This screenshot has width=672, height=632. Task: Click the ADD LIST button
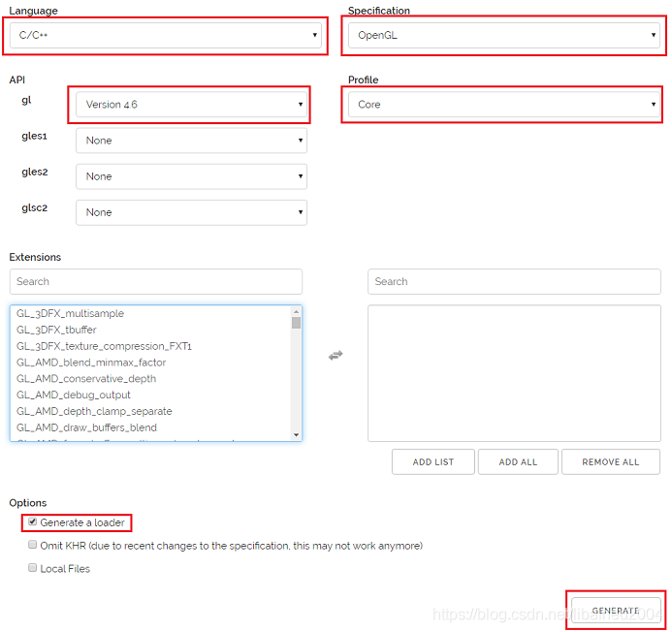(433, 462)
